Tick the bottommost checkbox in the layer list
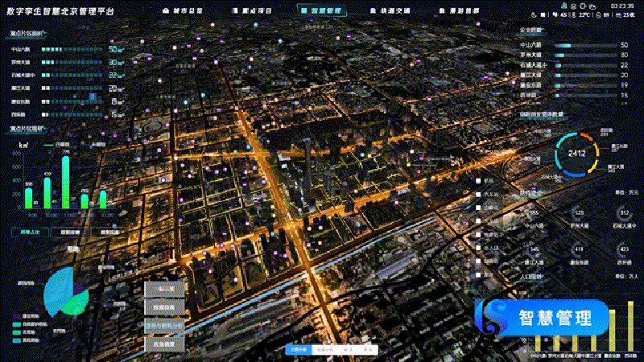 point(480,275)
